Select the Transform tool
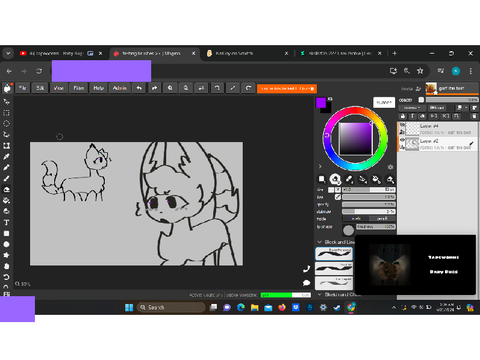Image resolution: width=480 pixels, height=360 pixels. click(6, 146)
